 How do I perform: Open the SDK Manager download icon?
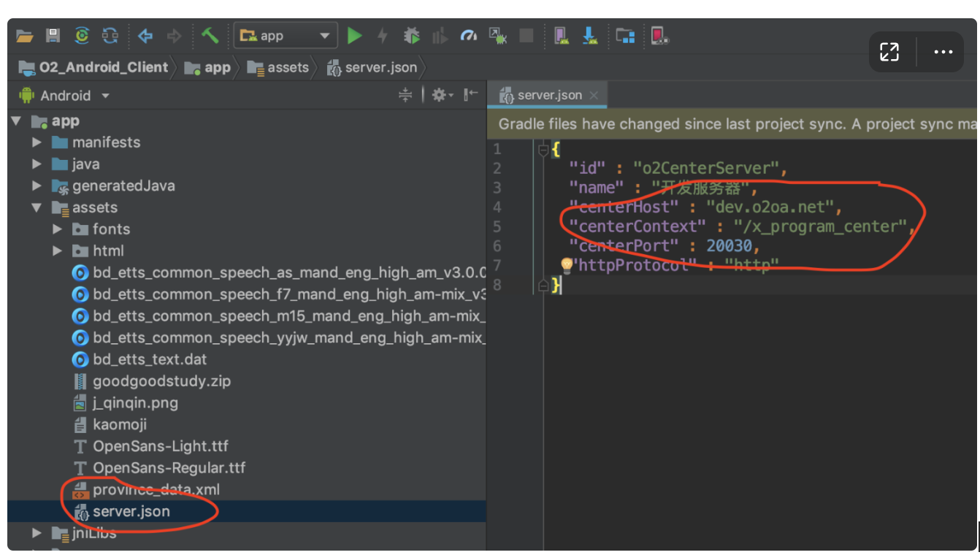coord(590,35)
